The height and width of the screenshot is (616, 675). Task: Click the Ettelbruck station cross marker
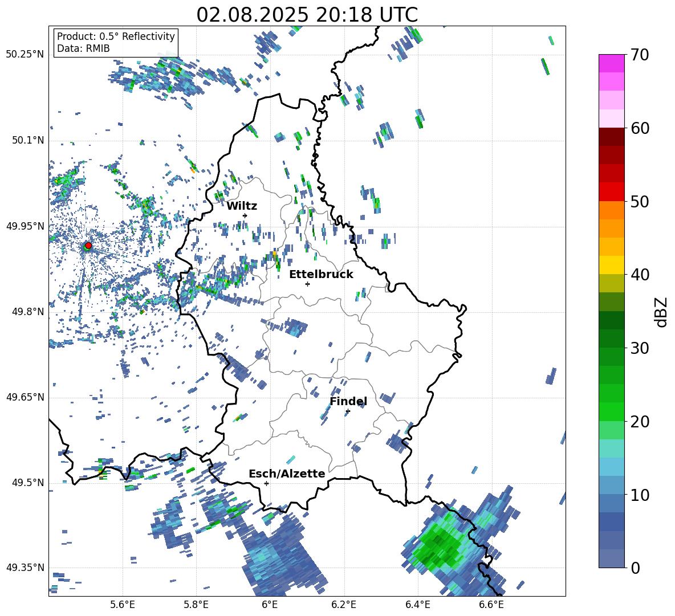point(307,284)
